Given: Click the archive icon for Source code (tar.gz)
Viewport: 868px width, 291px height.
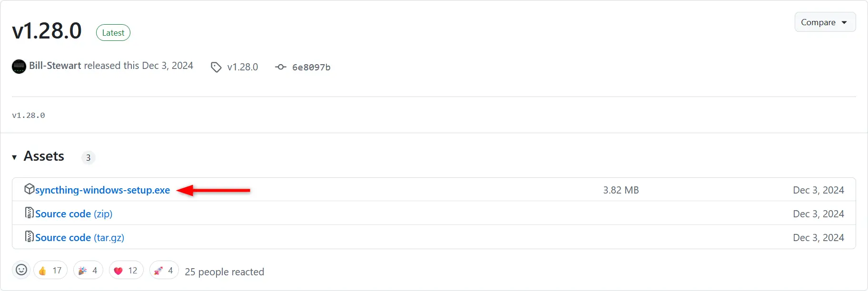Looking at the screenshot, I should [29, 236].
